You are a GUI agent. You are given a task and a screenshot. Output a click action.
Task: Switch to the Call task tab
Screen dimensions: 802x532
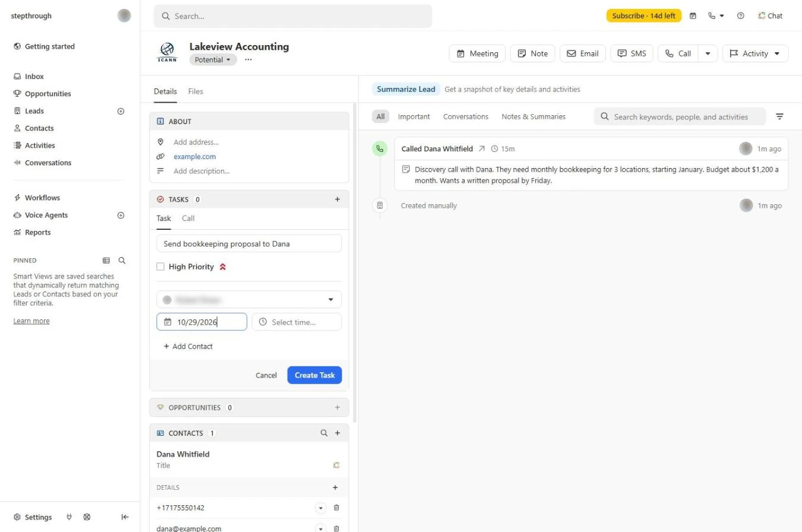pos(188,218)
